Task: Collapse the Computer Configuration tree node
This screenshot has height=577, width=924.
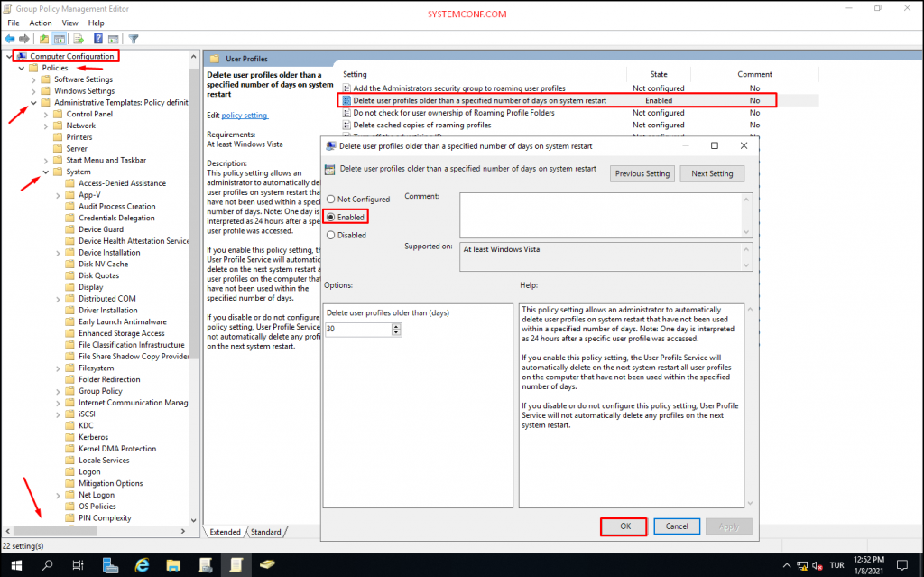Action: 9,56
